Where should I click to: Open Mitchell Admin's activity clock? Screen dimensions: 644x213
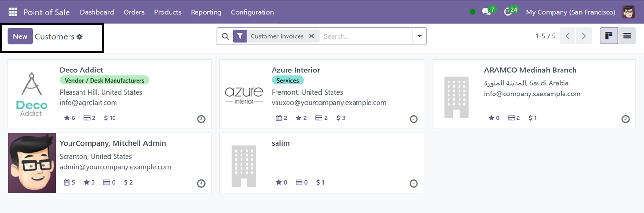[201, 183]
